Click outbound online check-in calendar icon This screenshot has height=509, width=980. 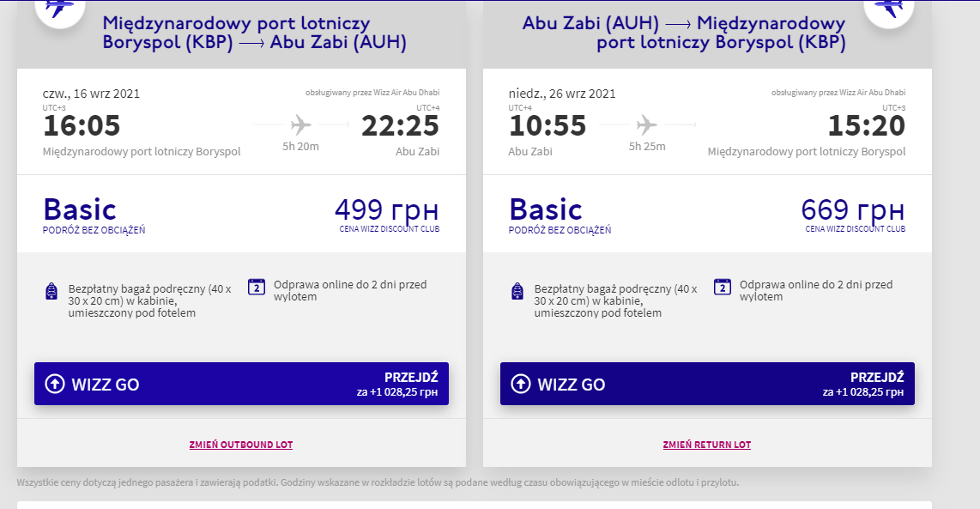click(x=257, y=287)
